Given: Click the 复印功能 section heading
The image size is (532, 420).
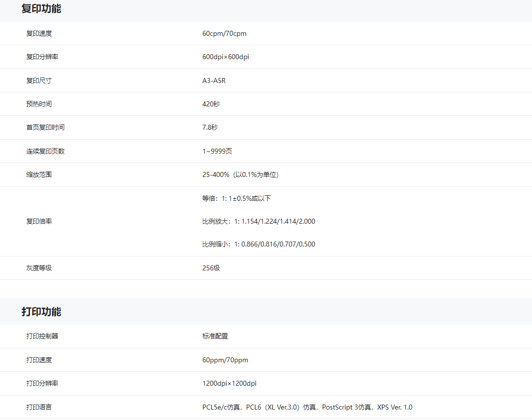Looking at the screenshot, I should click(x=41, y=8).
